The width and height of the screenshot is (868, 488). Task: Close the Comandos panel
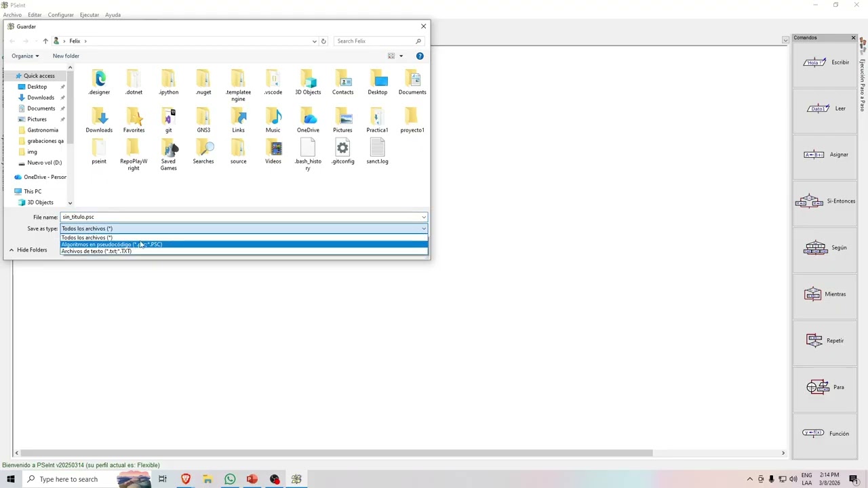[853, 37]
